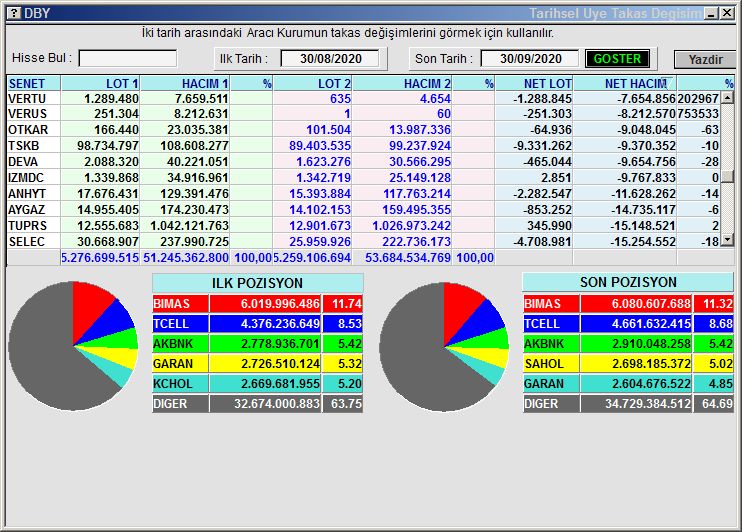Click the SON POZISYON header
This screenshot has height=532, width=742.
tap(628, 283)
